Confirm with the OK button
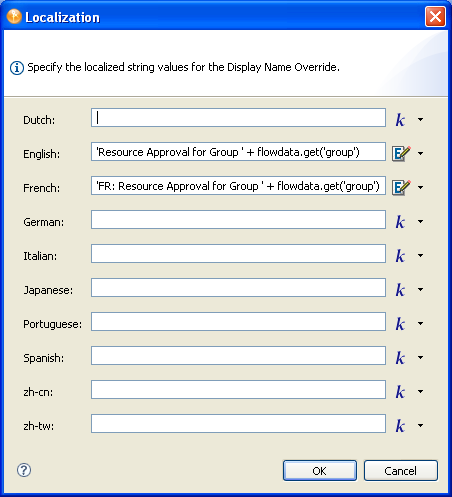 coord(320,471)
